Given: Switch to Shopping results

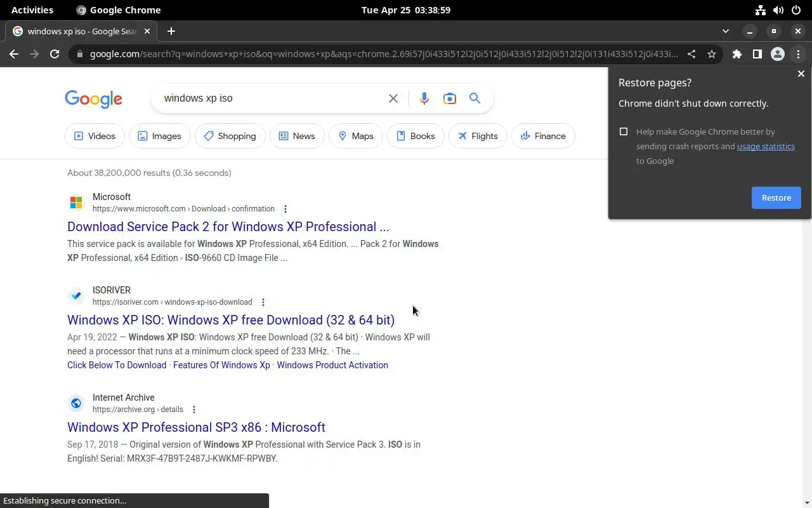Looking at the screenshot, I should [x=230, y=136].
